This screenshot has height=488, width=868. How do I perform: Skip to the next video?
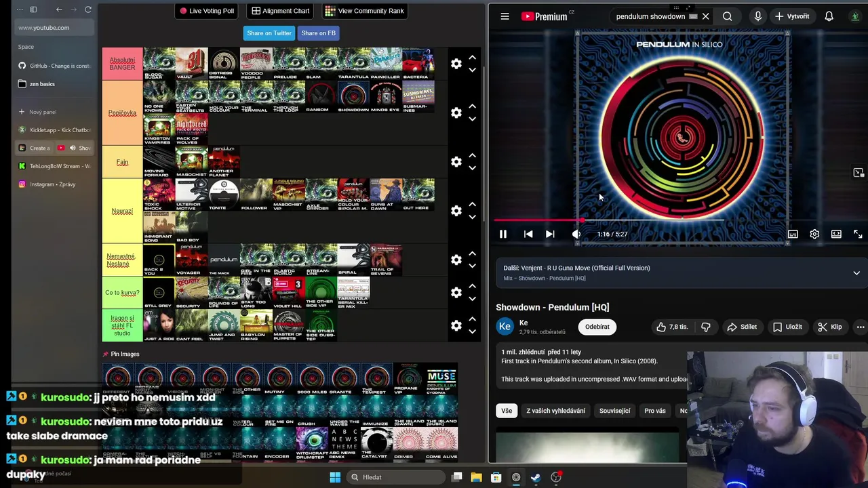tap(550, 234)
